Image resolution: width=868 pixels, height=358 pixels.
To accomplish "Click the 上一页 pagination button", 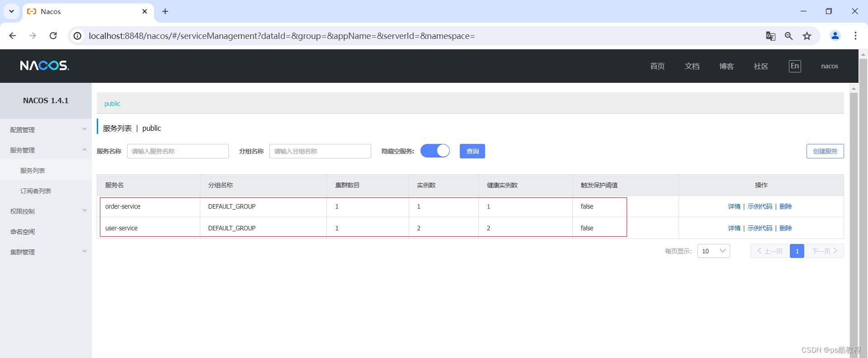I will tap(769, 251).
